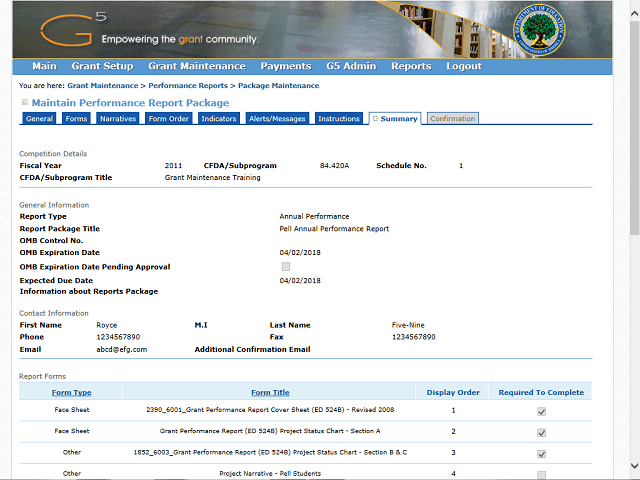Image resolution: width=640 pixels, height=480 pixels.
Task: Sort the table by Form Type
Action: pos(71,392)
